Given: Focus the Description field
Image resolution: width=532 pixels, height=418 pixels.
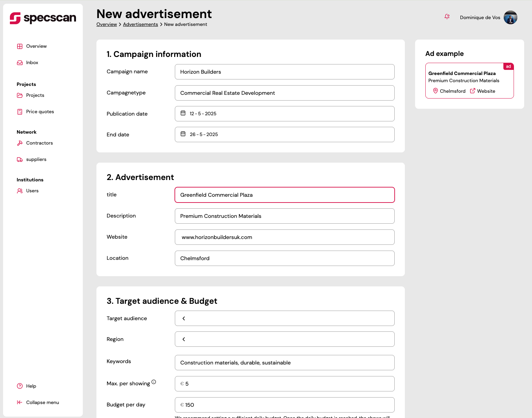Looking at the screenshot, I should (285, 216).
